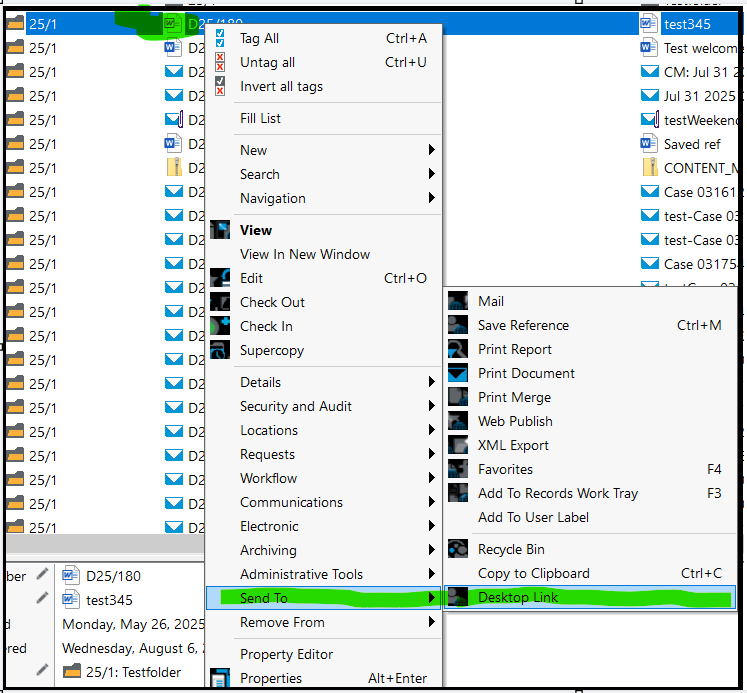Click the XML Export icon
Image resolution: width=747 pixels, height=693 pixels.
pos(458,445)
